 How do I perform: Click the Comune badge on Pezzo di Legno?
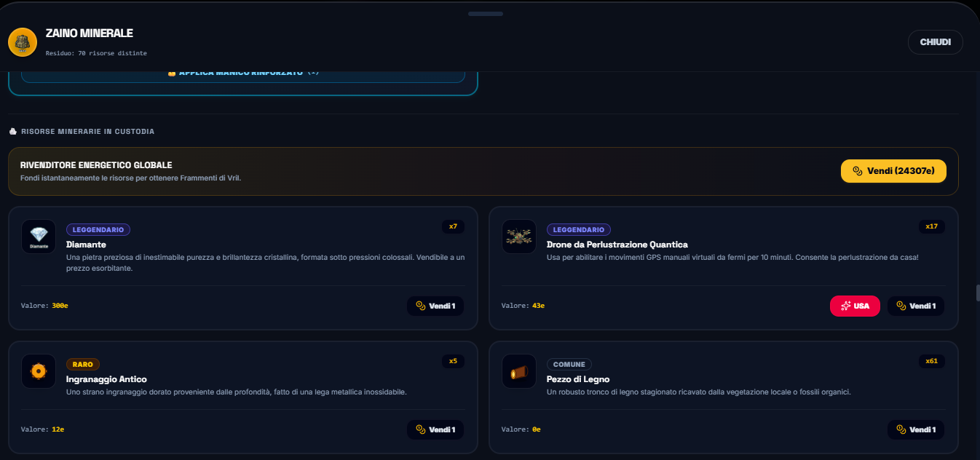point(569,364)
